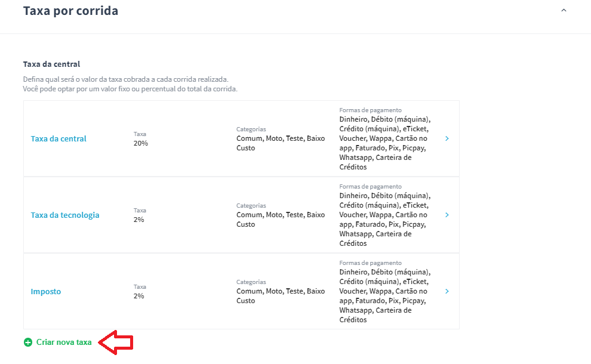Click payment methods of Taxa da central
591x364 pixels.
click(385, 143)
